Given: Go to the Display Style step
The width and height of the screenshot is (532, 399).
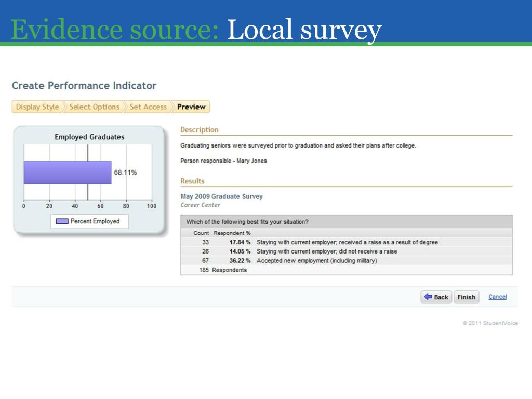Looking at the screenshot, I should (x=37, y=107).
